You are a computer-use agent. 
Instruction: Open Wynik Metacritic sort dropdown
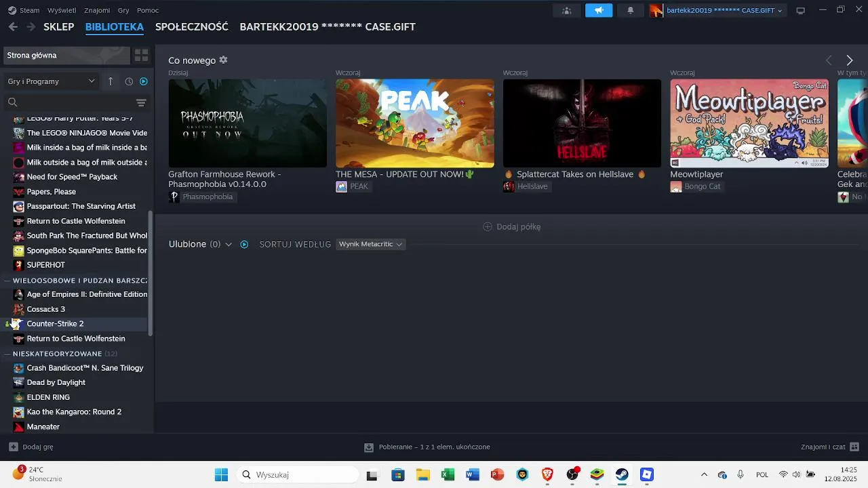(370, 244)
